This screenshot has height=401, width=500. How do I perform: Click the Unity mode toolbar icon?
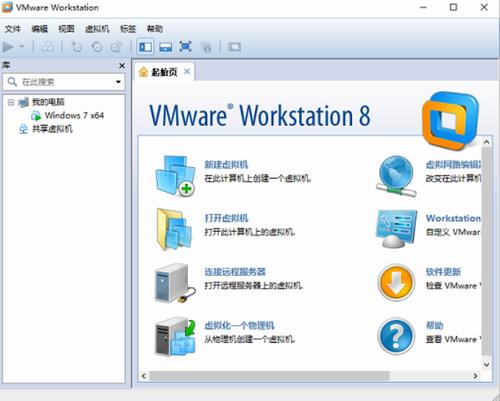point(206,47)
